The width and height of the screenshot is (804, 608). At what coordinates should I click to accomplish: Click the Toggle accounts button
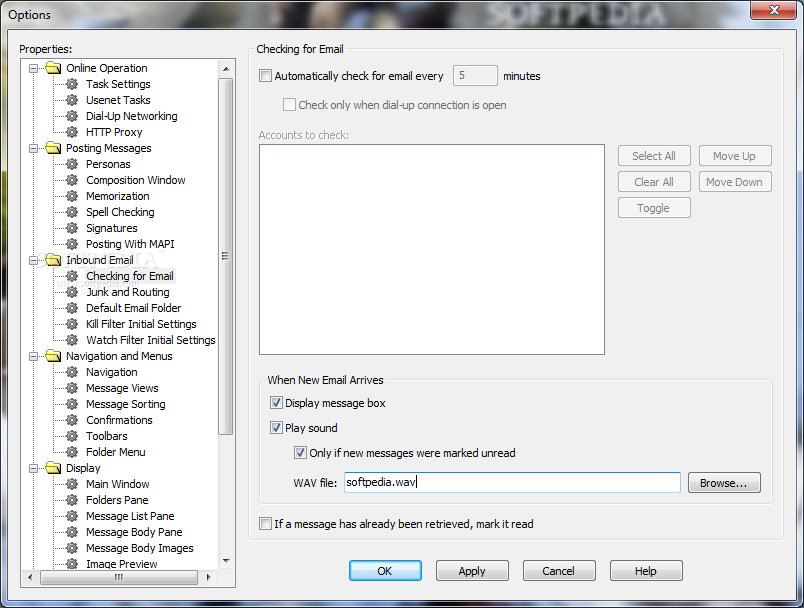point(654,208)
